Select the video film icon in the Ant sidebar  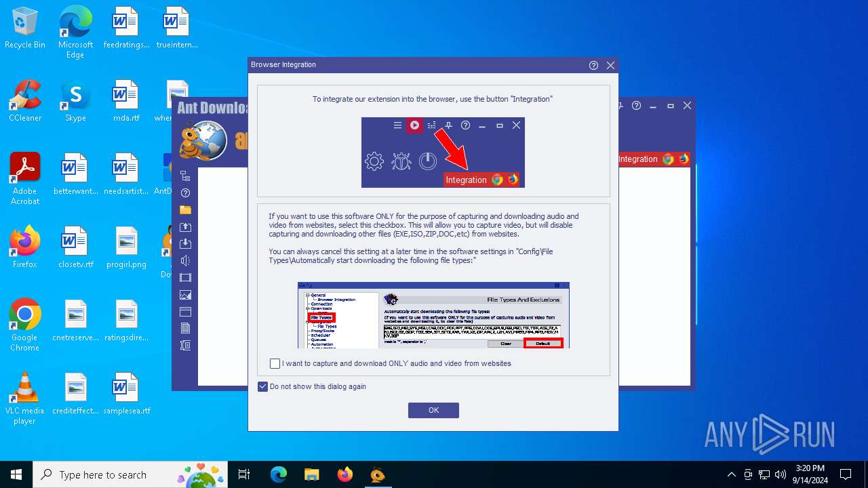pos(185,278)
